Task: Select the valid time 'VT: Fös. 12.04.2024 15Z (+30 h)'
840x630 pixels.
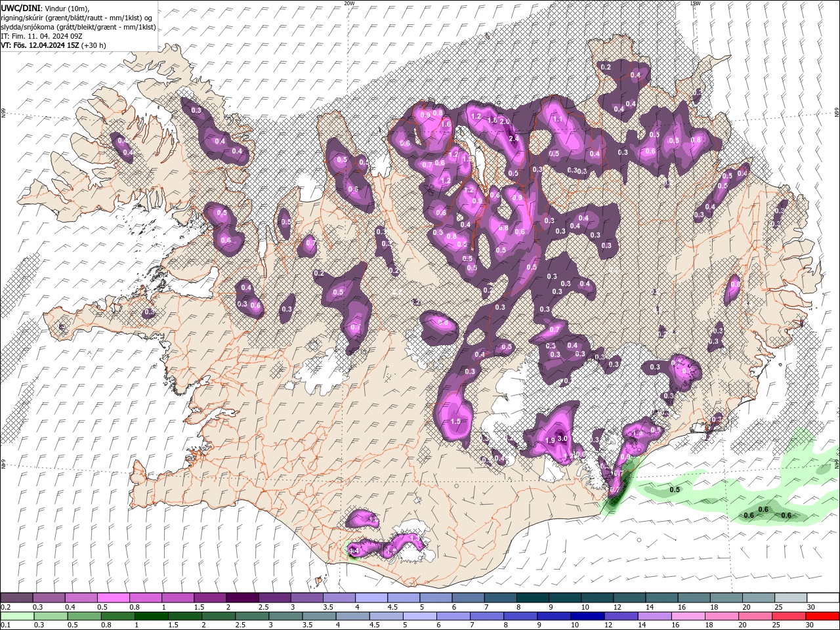Action: [53, 45]
